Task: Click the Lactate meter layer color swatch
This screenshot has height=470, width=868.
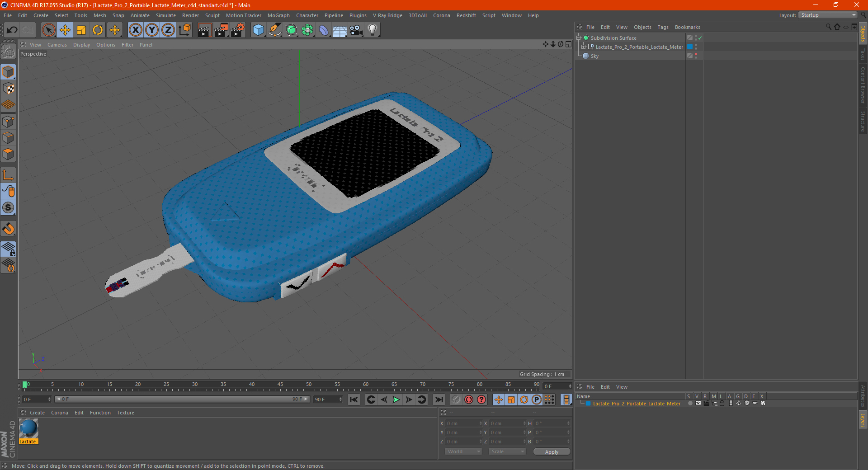Action: [588, 404]
